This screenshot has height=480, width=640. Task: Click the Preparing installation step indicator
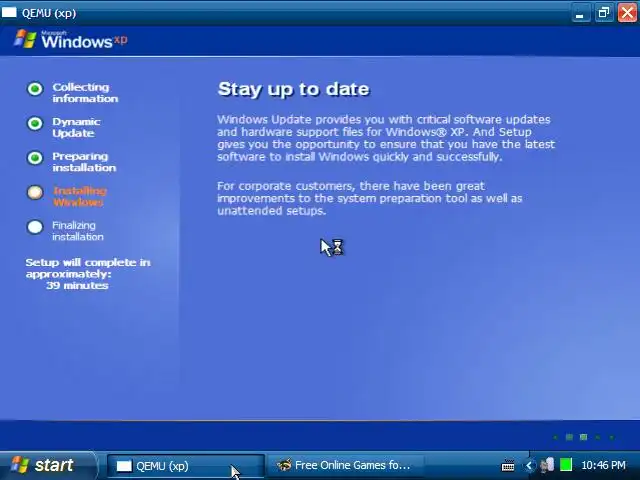(35, 158)
